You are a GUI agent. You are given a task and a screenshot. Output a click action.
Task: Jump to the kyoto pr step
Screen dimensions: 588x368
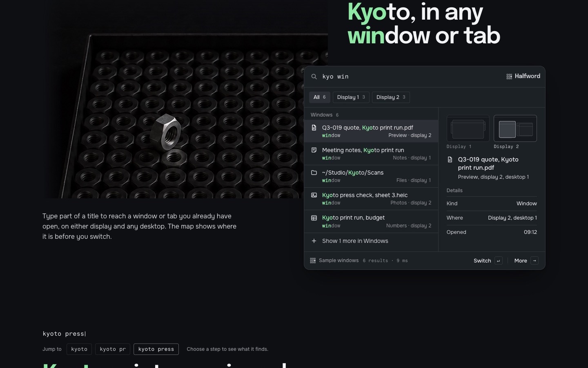coord(113,349)
